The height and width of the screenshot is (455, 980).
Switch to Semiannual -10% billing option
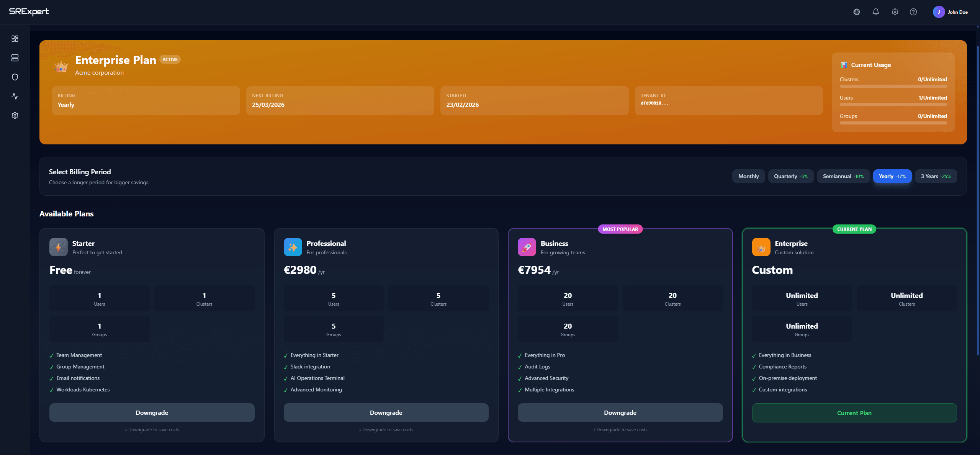[x=843, y=176]
